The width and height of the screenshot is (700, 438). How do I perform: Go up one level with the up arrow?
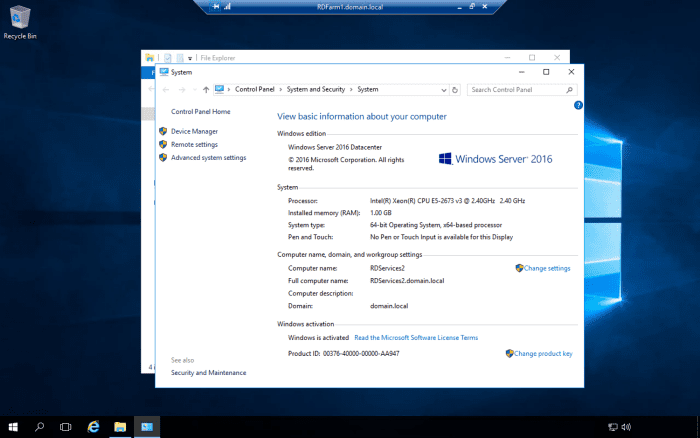(x=206, y=89)
